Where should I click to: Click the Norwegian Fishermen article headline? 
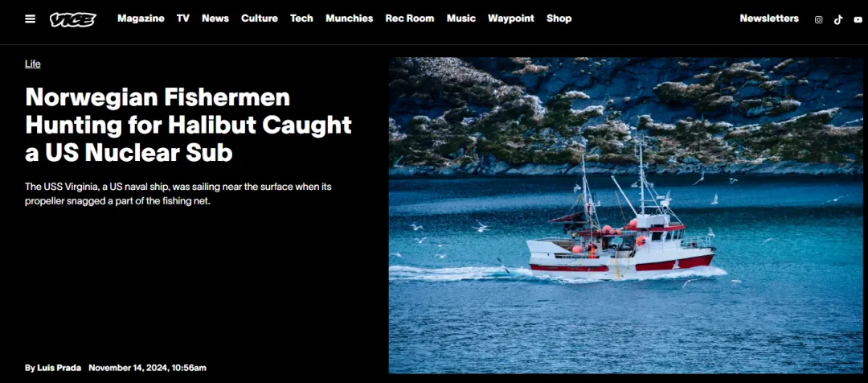click(x=188, y=125)
